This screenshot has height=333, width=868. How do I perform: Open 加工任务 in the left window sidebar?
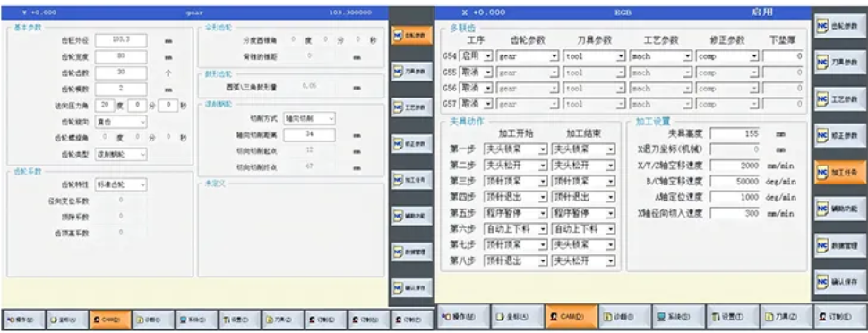pos(412,179)
